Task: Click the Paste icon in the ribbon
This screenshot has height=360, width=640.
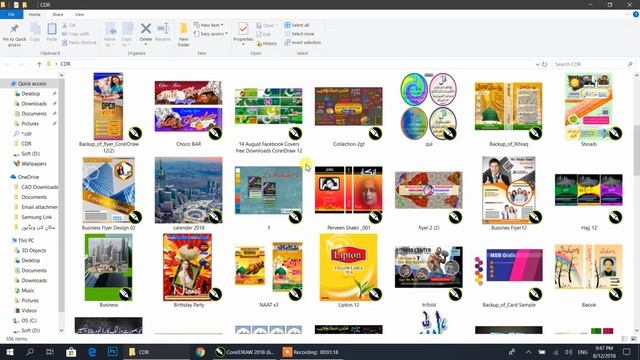Action: tap(52, 29)
